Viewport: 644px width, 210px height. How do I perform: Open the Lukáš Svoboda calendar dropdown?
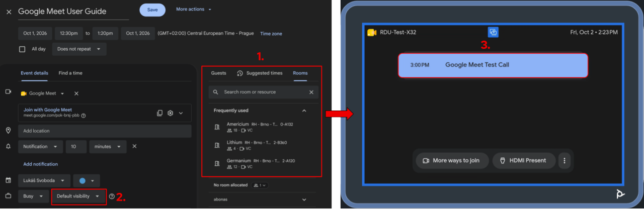click(x=44, y=180)
